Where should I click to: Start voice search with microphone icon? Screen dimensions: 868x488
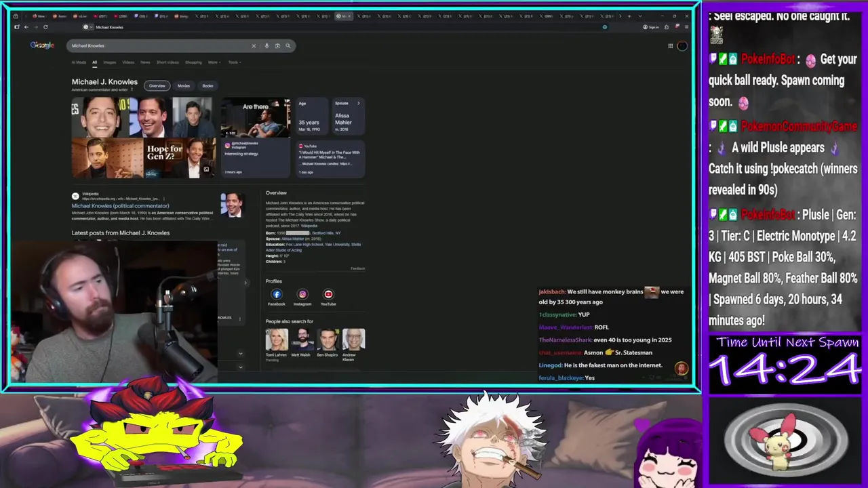[267, 46]
